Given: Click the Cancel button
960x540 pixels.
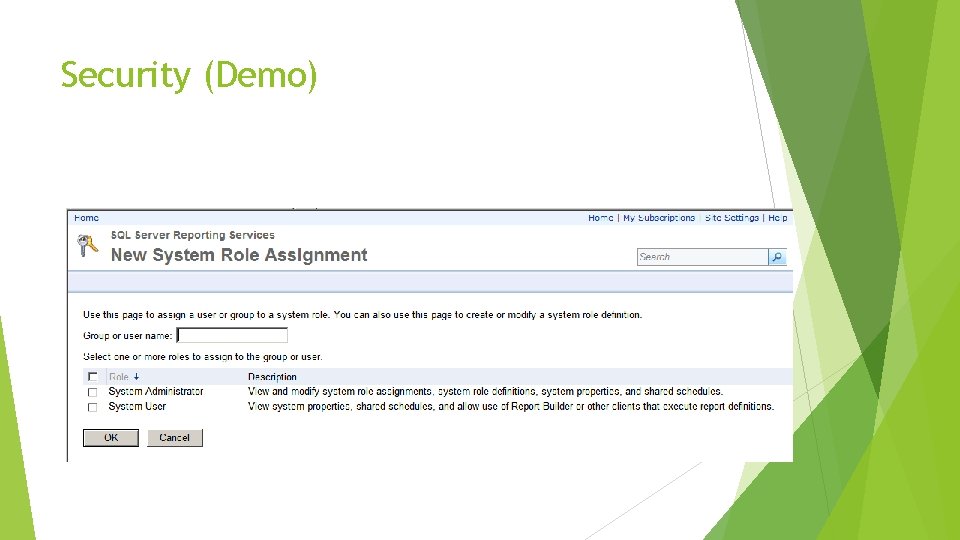Looking at the screenshot, I should click(x=174, y=438).
